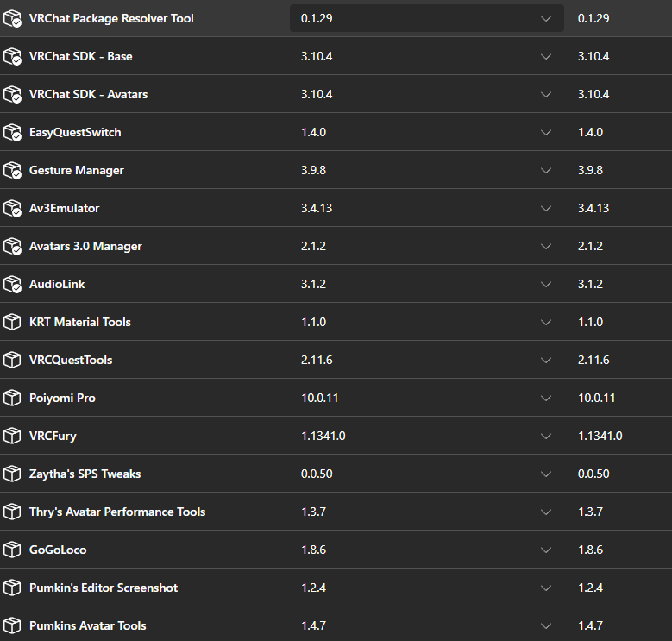Click the Zaytha's SPS Tweaks package icon
Viewport: 672px width, 641px height.
(x=12, y=474)
